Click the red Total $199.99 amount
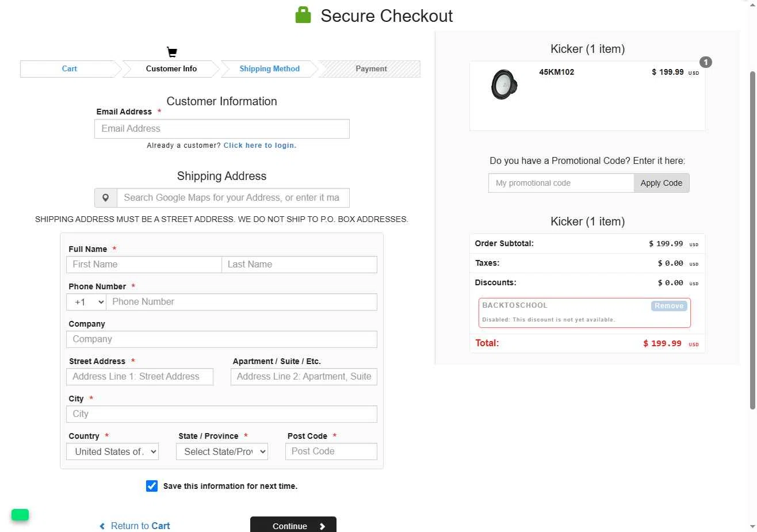The width and height of the screenshot is (757, 532). click(x=671, y=343)
